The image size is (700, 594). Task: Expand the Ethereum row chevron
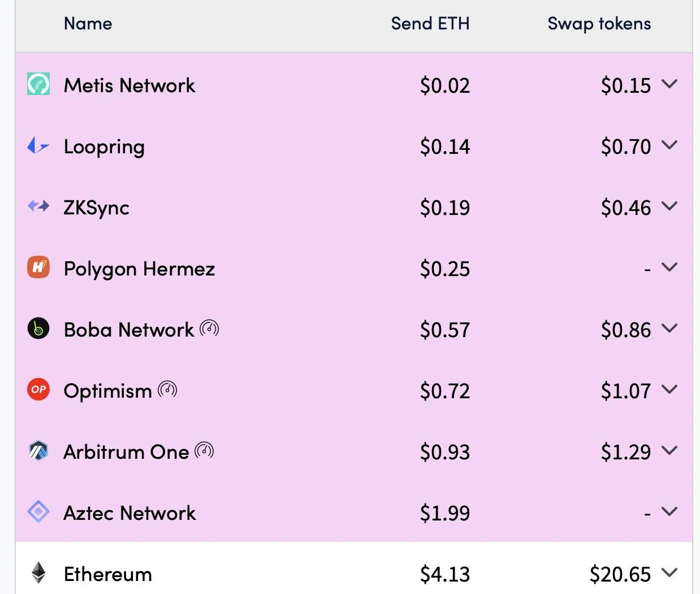coord(669,573)
